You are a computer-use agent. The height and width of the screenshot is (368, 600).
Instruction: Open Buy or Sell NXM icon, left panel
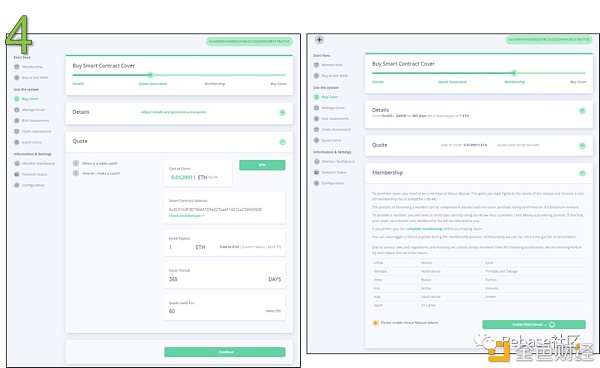[x=17, y=78]
